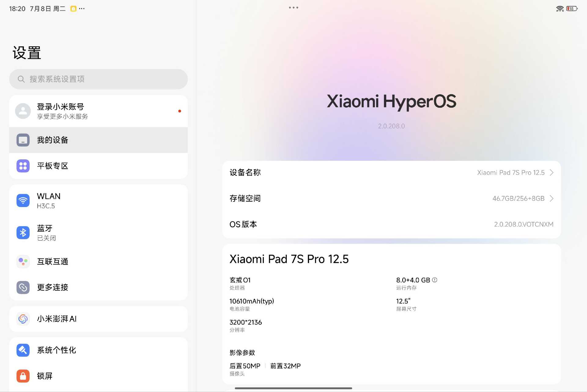Click the clock time 18:20

point(17,9)
